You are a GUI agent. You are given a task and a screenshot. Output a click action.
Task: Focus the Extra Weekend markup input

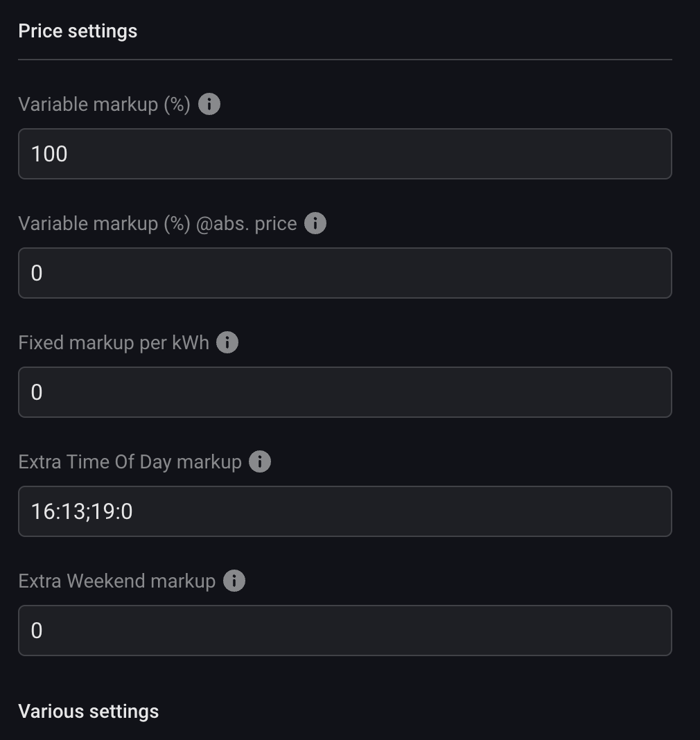344,631
